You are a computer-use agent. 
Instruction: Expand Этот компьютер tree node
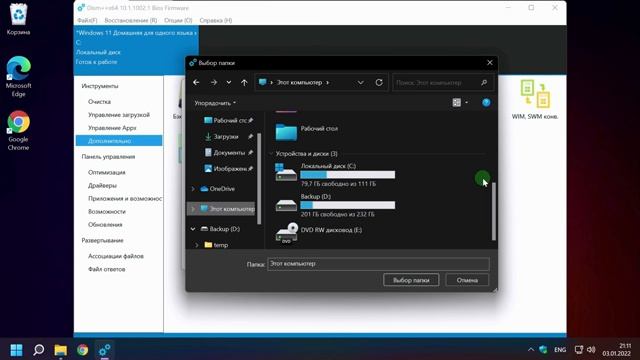[193, 209]
